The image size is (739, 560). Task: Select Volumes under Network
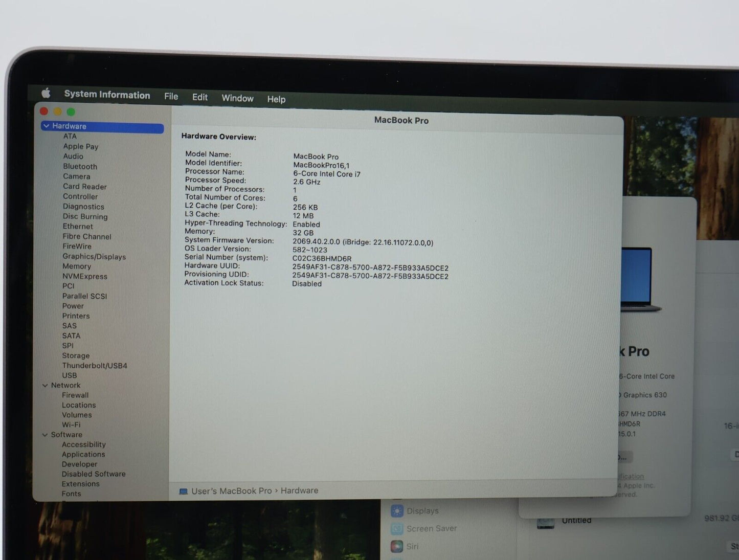pyautogui.click(x=77, y=415)
